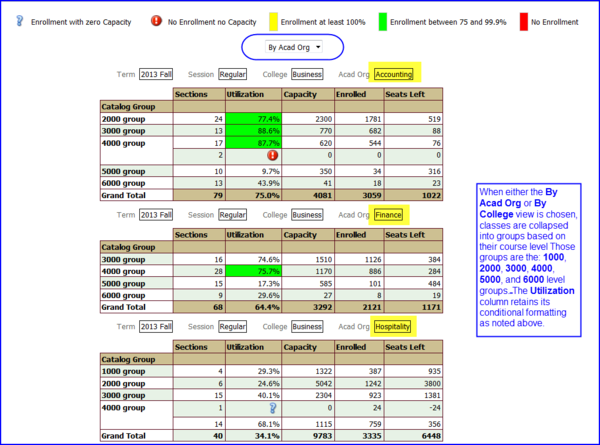Screen dimensions: 600x445
Task: Click 5042 capacity cell in Hospitality
Action: click(x=308, y=383)
